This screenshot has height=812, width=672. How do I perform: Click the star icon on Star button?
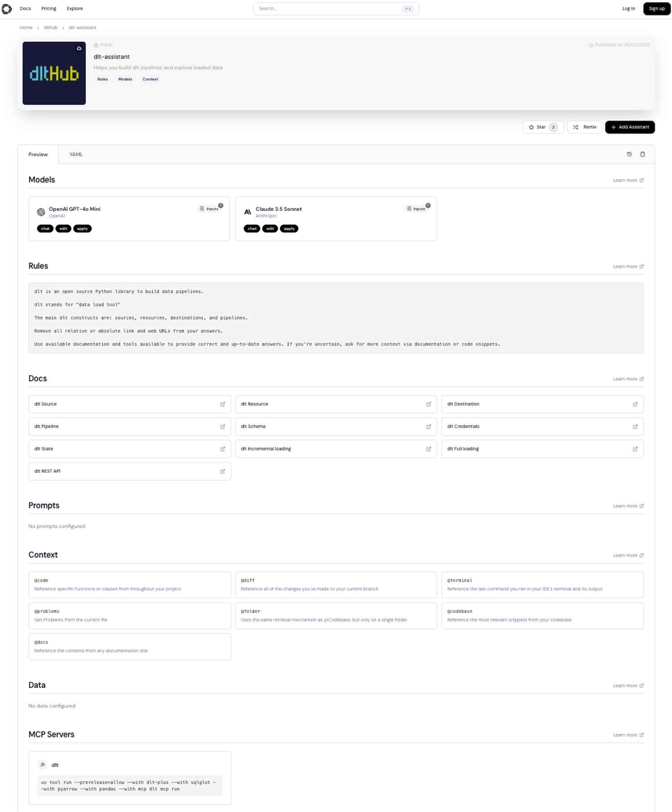tap(531, 127)
